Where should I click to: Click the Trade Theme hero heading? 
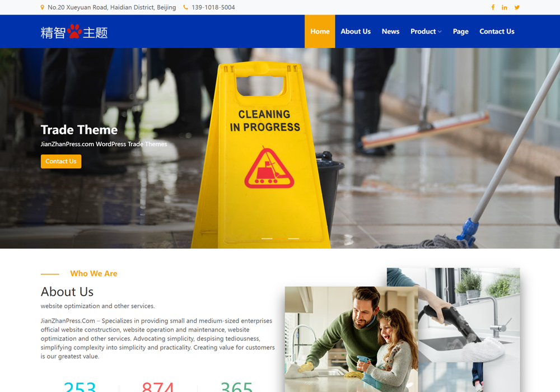[79, 130]
